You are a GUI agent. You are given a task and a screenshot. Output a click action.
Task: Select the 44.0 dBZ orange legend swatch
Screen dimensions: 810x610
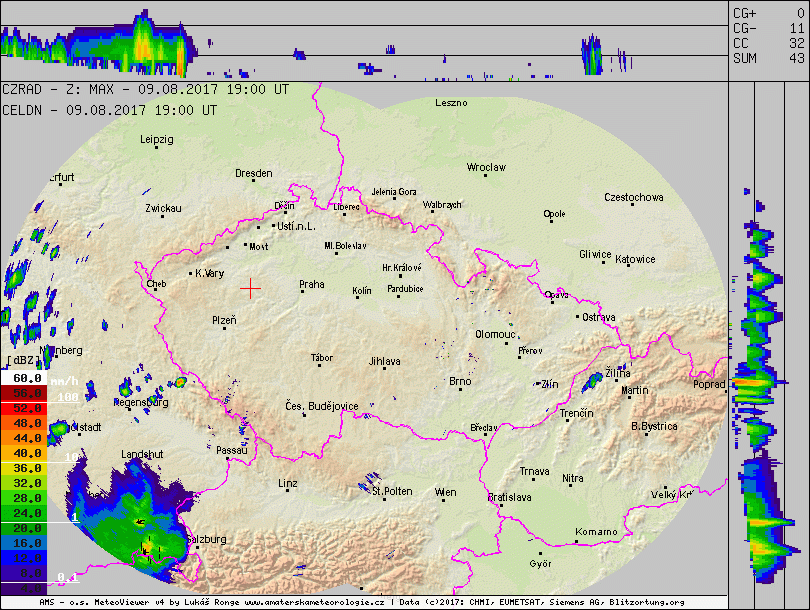coord(27,438)
